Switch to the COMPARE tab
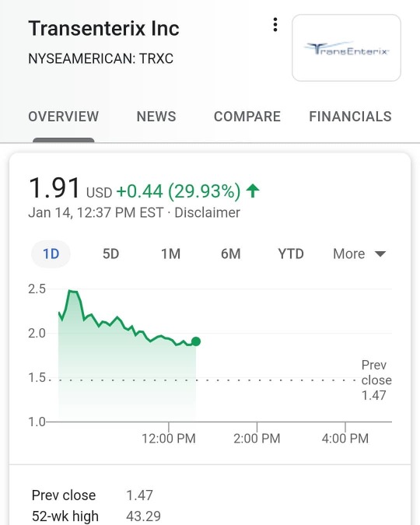 [x=247, y=117]
